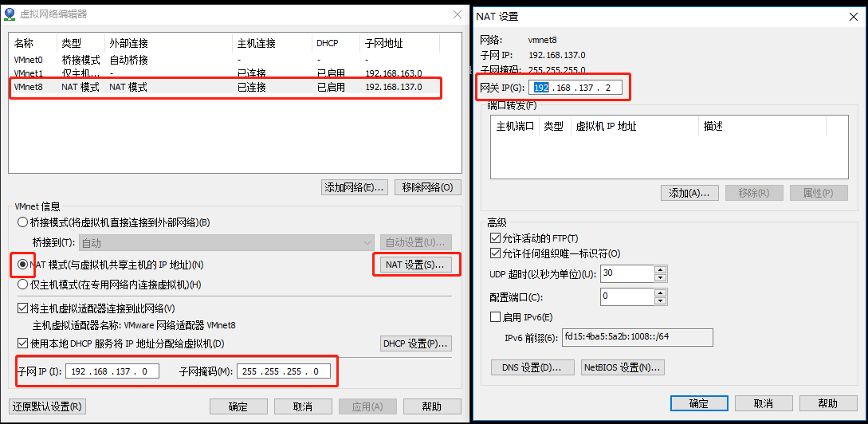
Task: Click the 主机端口 column header
Action: [x=515, y=126]
